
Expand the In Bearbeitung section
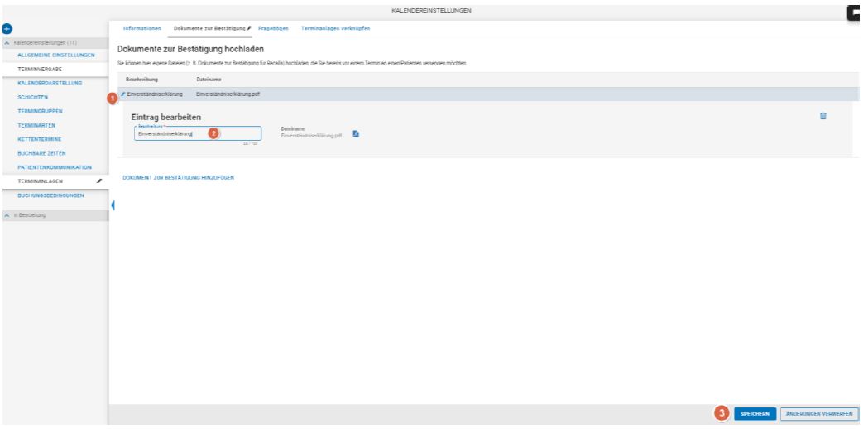[7, 215]
